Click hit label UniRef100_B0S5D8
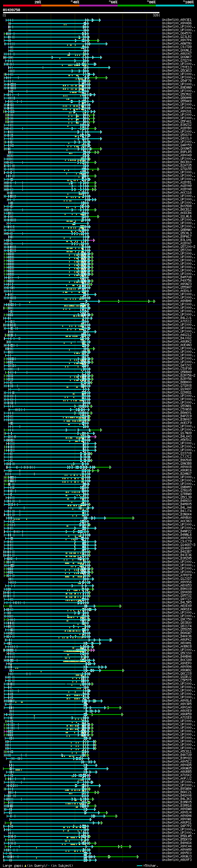The height and width of the screenshot is (868, 197). tap(176, 206)
